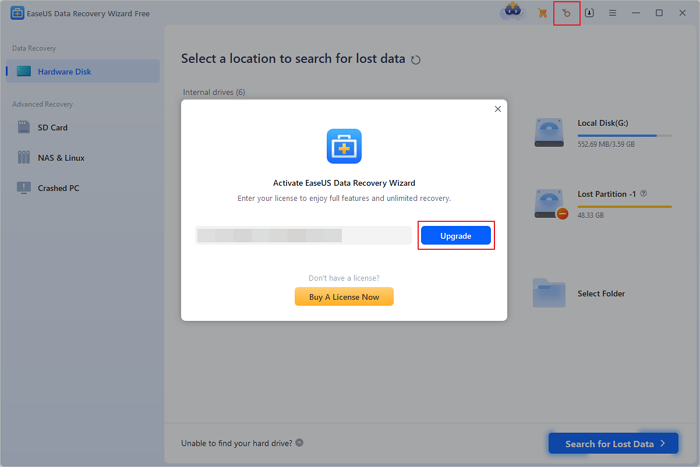
Task: Click the Hardware Disk icon
Action: point(24,71)
